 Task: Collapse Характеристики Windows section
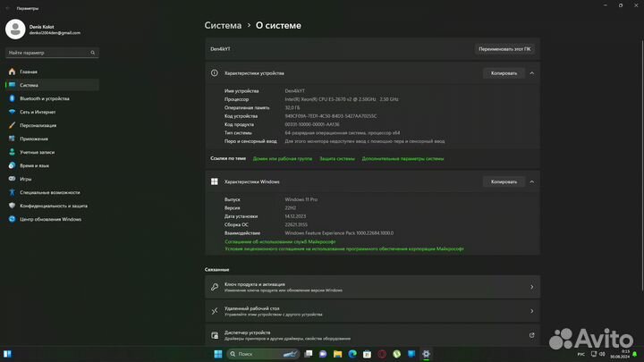[532, 181]
